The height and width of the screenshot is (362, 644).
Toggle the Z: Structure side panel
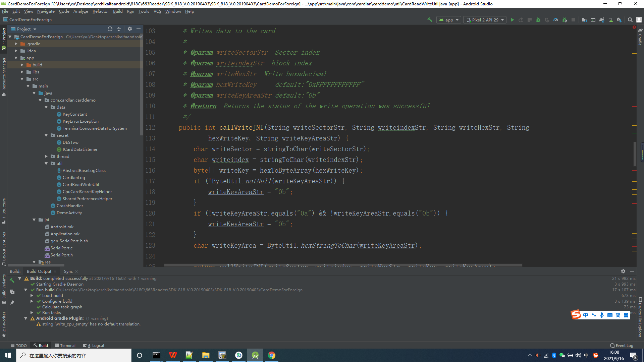[4, 210]
